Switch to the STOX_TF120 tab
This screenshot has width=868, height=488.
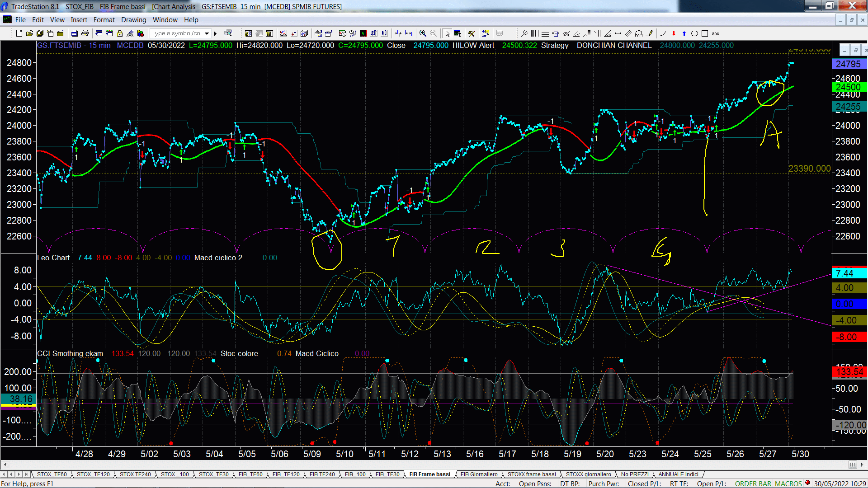point(93,474)
